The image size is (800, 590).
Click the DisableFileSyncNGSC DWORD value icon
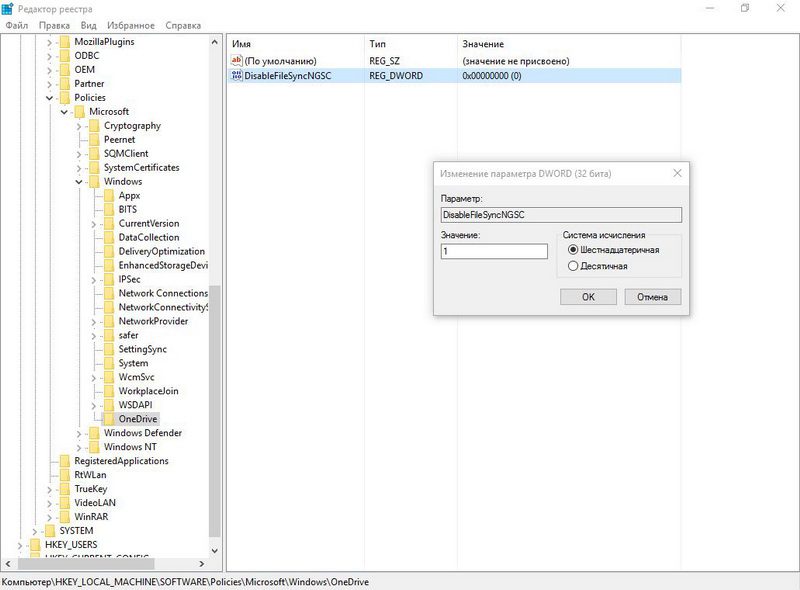click(236, 76)
